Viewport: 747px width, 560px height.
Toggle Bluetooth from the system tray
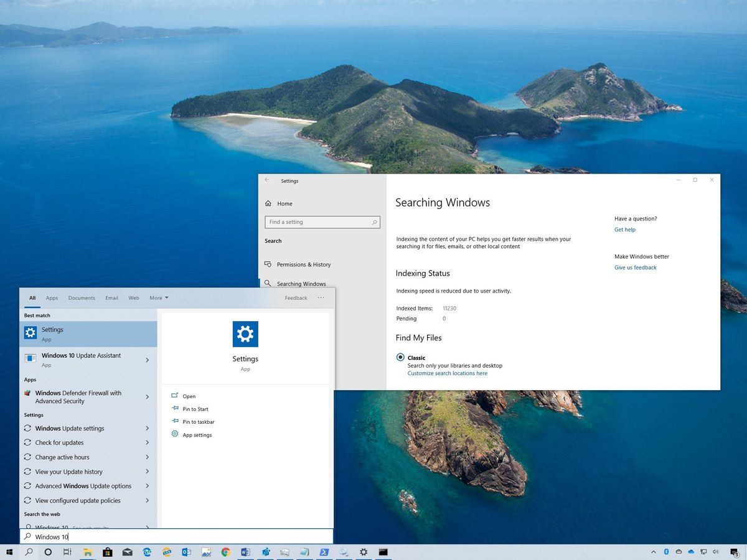(x=666, y=552)
